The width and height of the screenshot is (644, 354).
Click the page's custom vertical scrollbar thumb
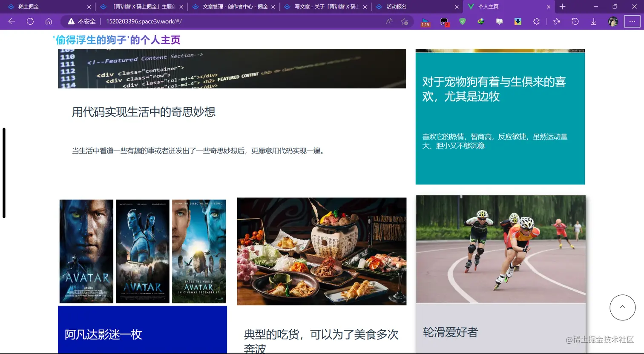pyautogui.click(x=4, y=173)
